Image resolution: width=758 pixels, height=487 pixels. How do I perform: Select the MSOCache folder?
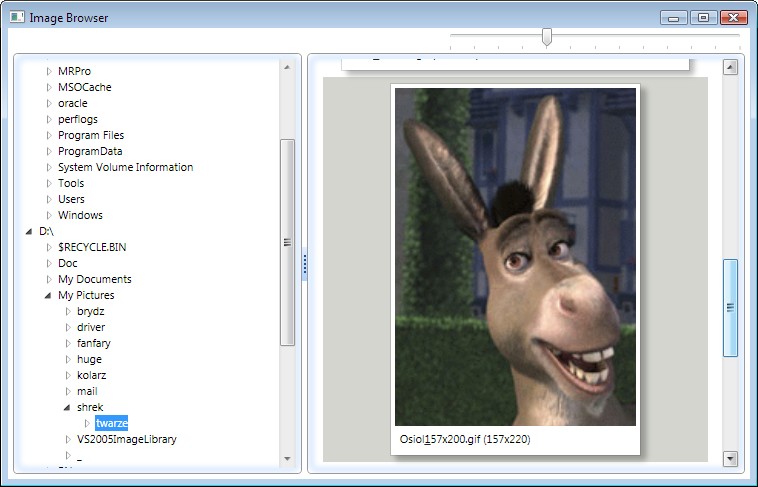tap(85, 87)
